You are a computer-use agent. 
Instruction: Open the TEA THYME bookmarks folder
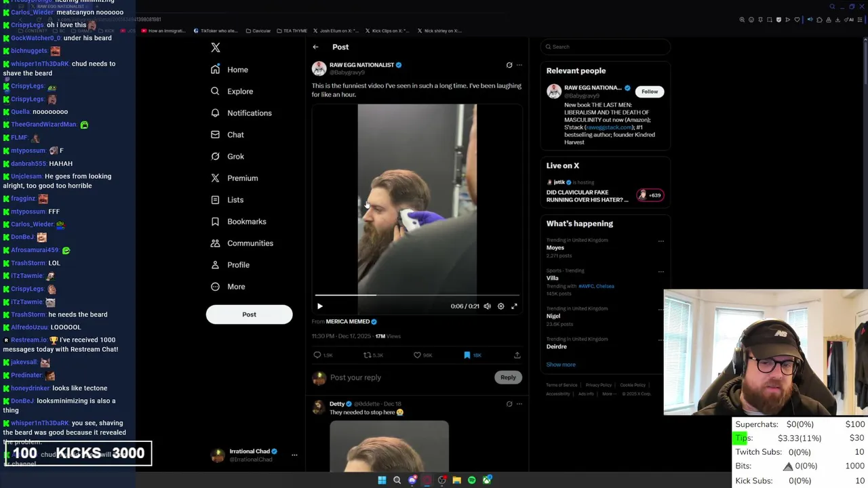click(291, 30)
